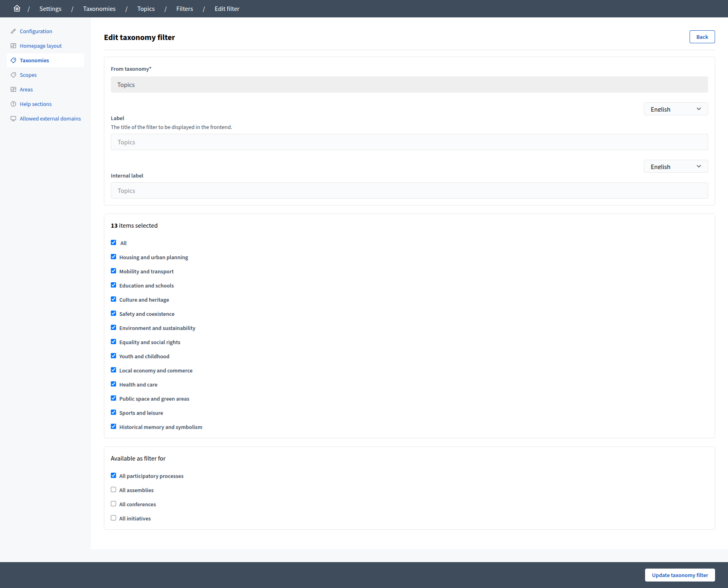The width and height of the screenshot is (728, 588).
Task: Click the Scopes icon in the sidebar
Action: point(13,74)
